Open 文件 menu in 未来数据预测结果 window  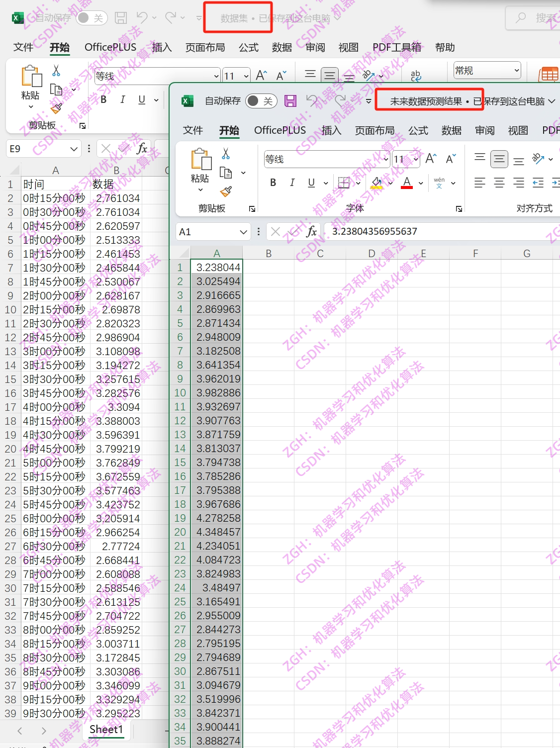(x=193, y=130)
